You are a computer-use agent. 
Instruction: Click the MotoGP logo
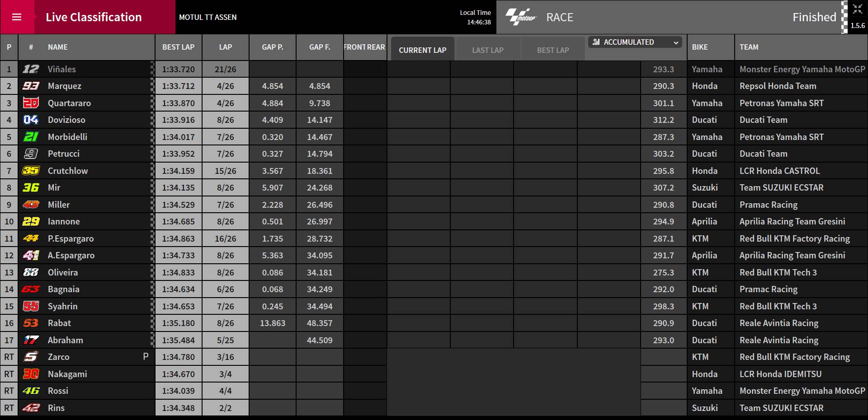(x=520, y=17)
